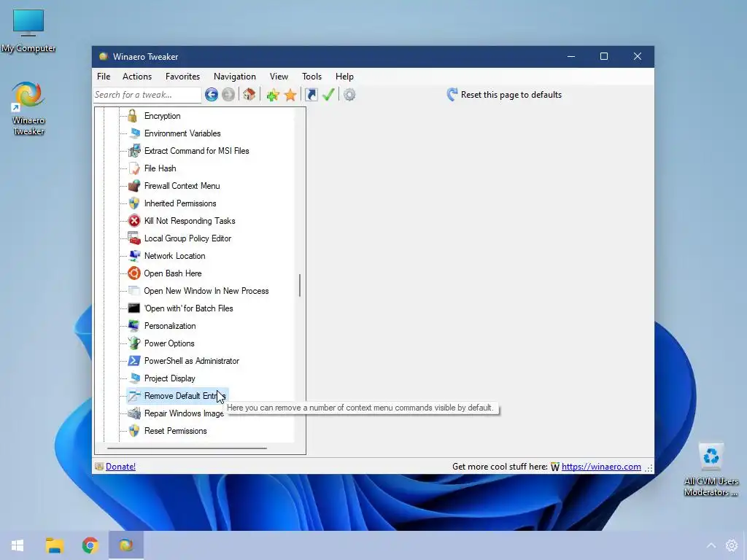
Task: Click the Network Location icon
Action: 134,256
